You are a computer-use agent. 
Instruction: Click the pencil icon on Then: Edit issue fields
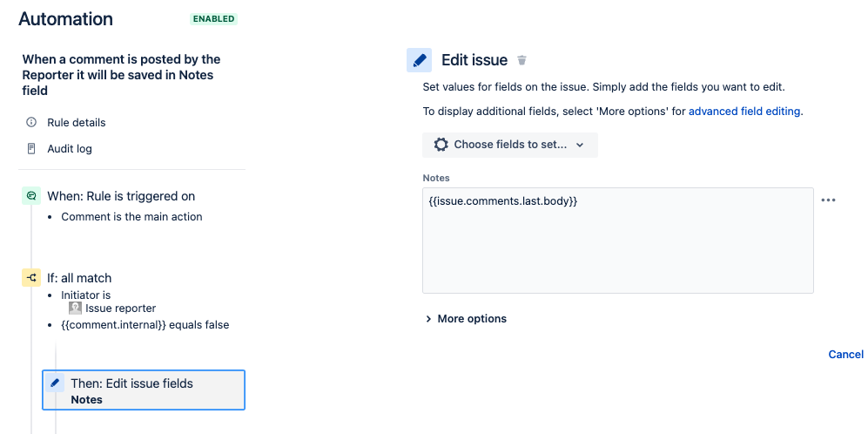tap(55, 383)
